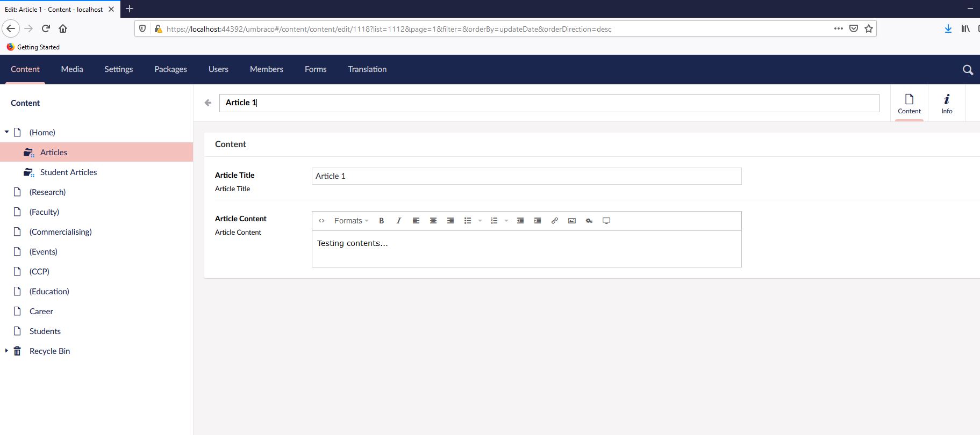
Task: Click browser reload button
Action: [x=46, y=28]
